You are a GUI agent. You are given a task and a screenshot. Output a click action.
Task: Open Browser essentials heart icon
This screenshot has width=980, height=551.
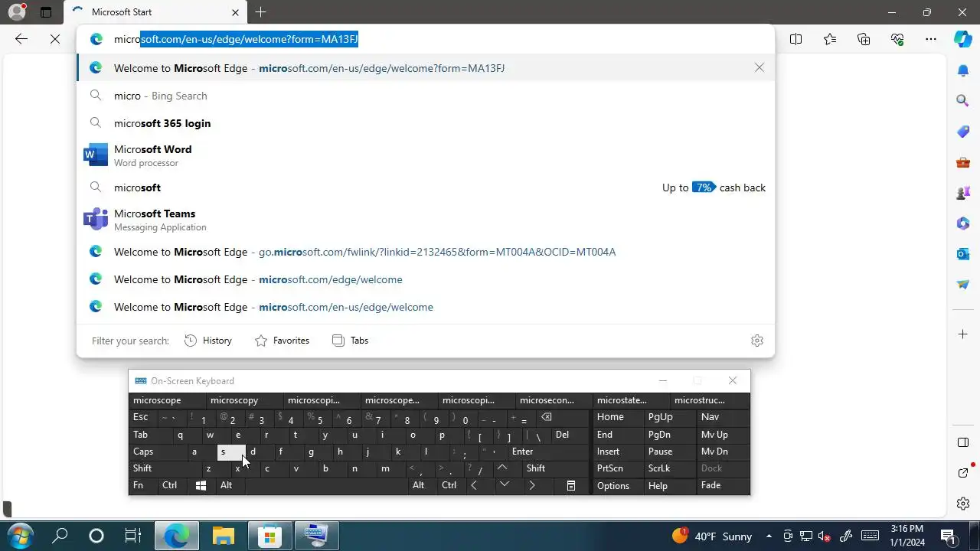point(897,39)
